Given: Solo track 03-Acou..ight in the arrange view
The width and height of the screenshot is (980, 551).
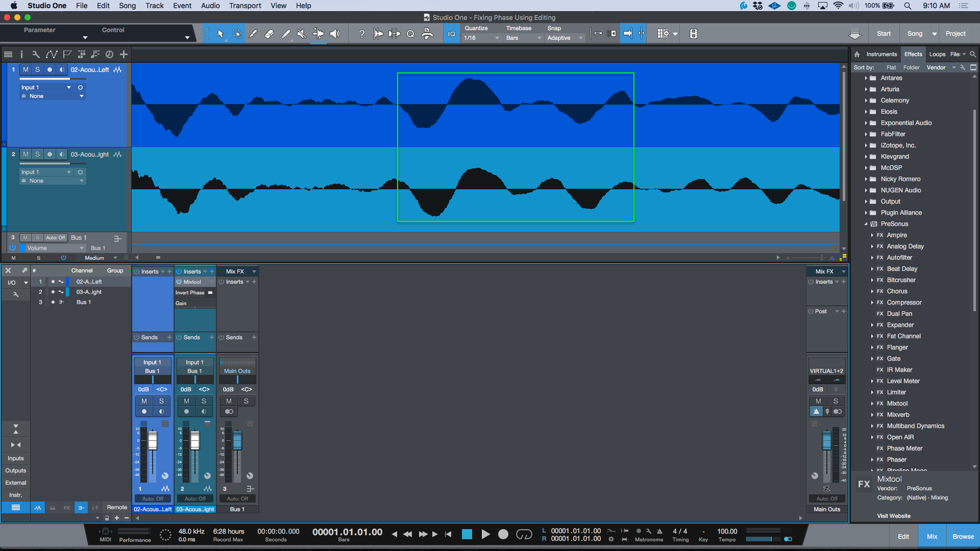Looking at the screenshot, I should (37, 154).
